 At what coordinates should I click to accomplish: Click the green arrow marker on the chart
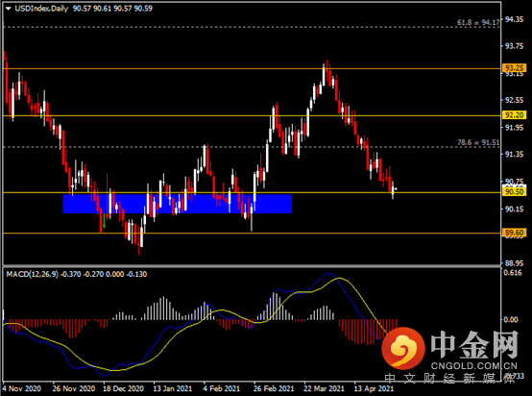click(x=104, y=221)
